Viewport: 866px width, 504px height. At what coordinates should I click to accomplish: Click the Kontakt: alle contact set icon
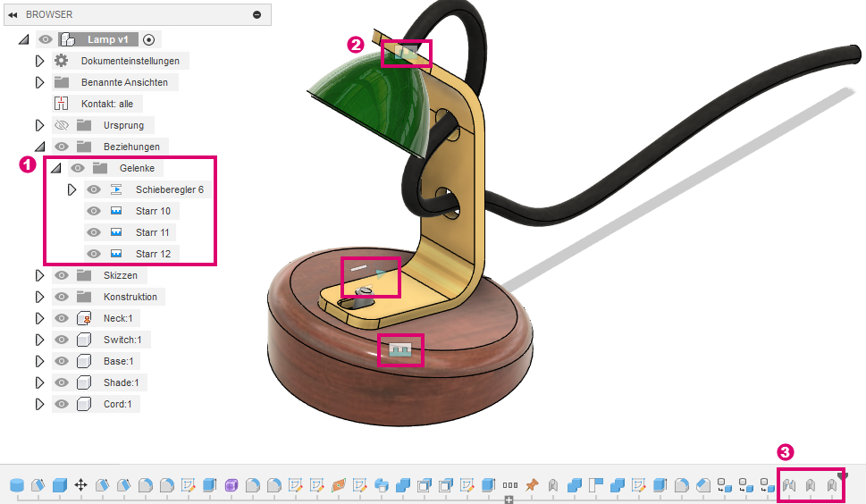[62, 104]
